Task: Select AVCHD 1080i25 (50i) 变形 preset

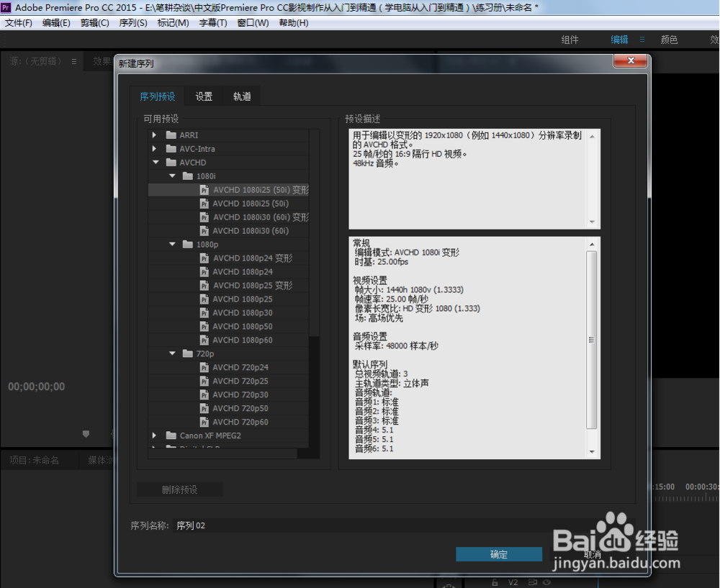Action: pos(228,189)
